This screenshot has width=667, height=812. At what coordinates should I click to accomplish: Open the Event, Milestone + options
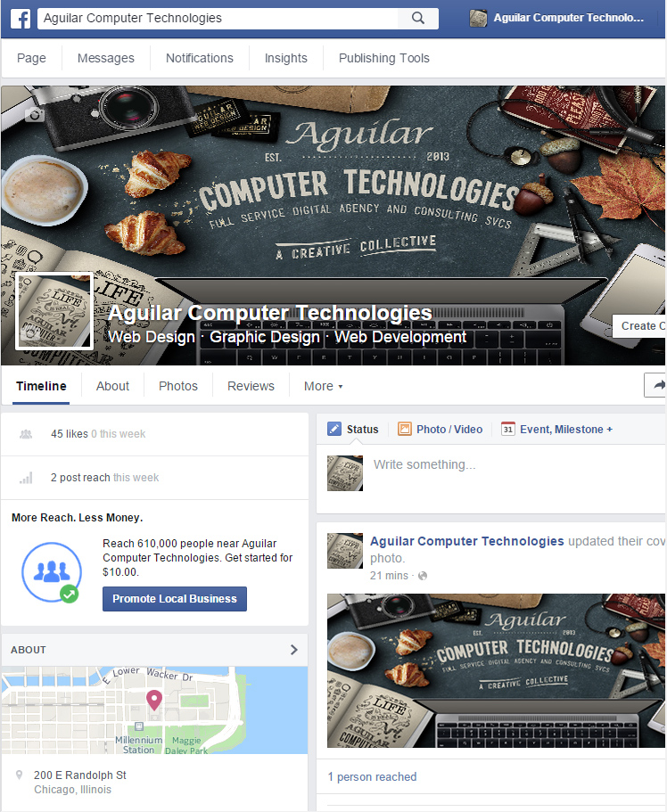click(566, 430)
